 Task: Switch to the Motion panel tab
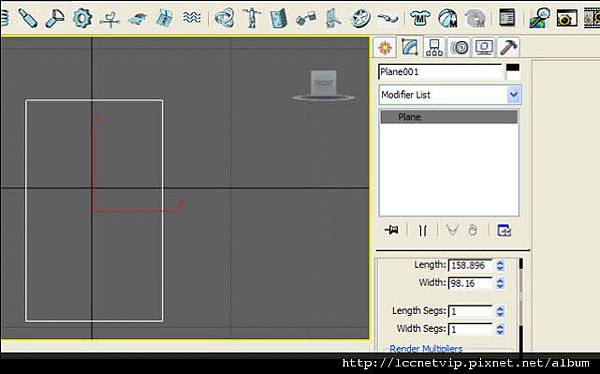(x=459, y=48)
